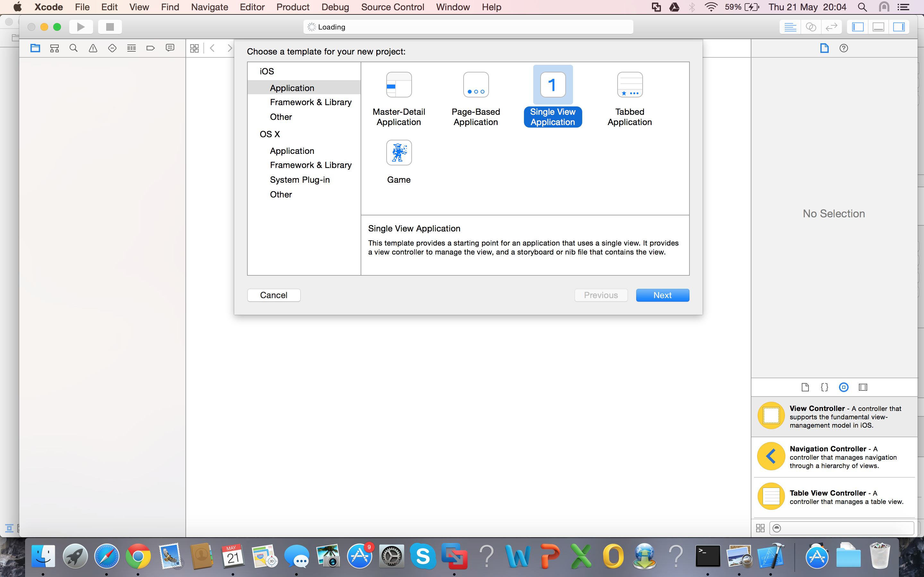This screenshot has height=577, width=924.
Task: Select System Plug-in under OS X
Action: click(x=299, y=180)
